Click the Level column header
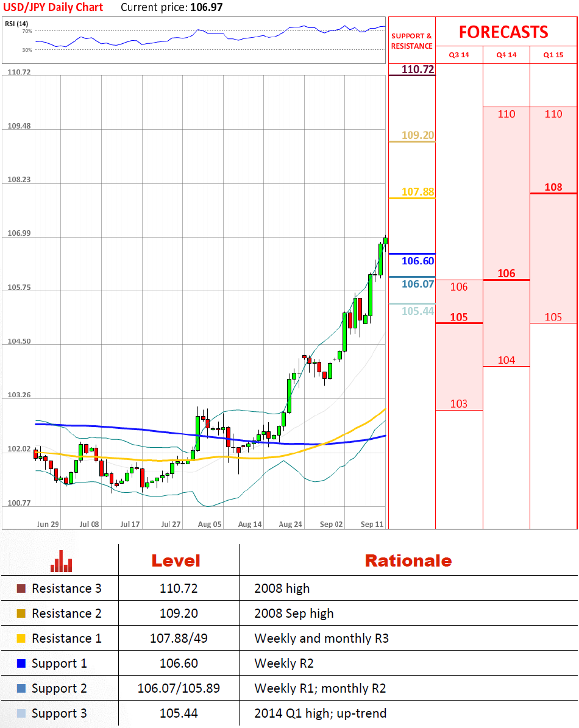Image resolution: width=579 pixels, height=728 pixels. pyautogui.click(x=176, y=561)
